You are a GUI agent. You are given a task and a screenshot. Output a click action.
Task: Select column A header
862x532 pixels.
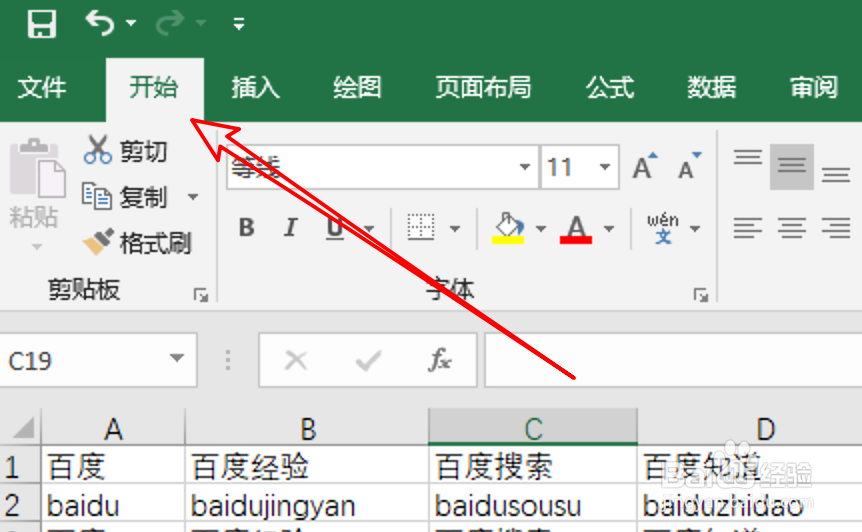113,428
